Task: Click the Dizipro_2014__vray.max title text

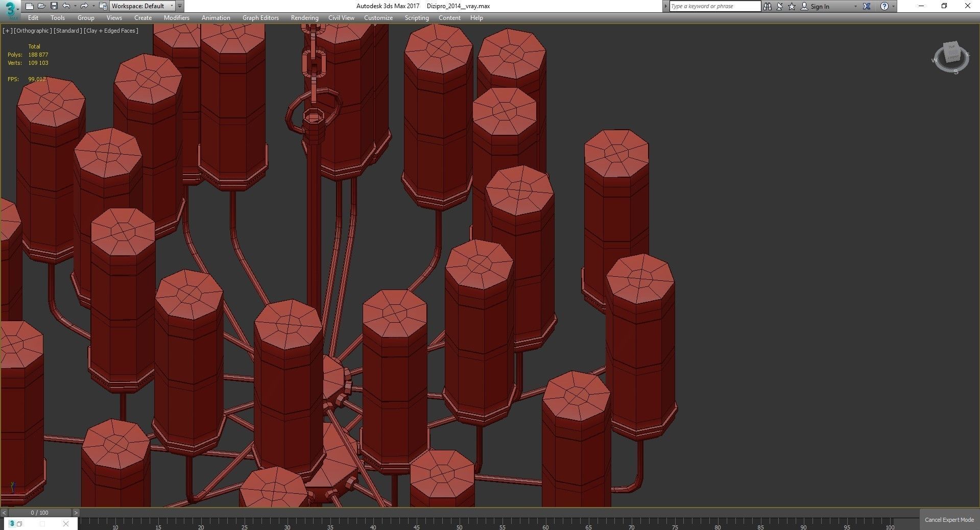Action: click(458, 6)
